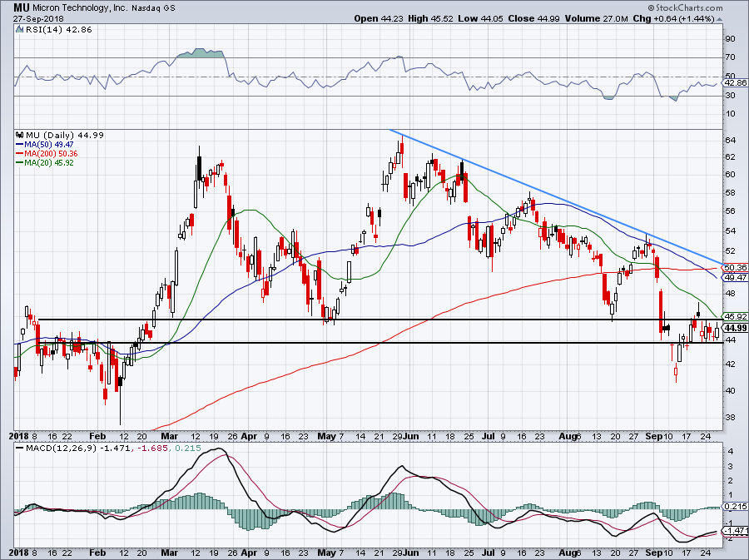This screenshot has height=560, width=749.
Task: Open the StockCharts.com copyright link
Action: click(x=685, y=7)
